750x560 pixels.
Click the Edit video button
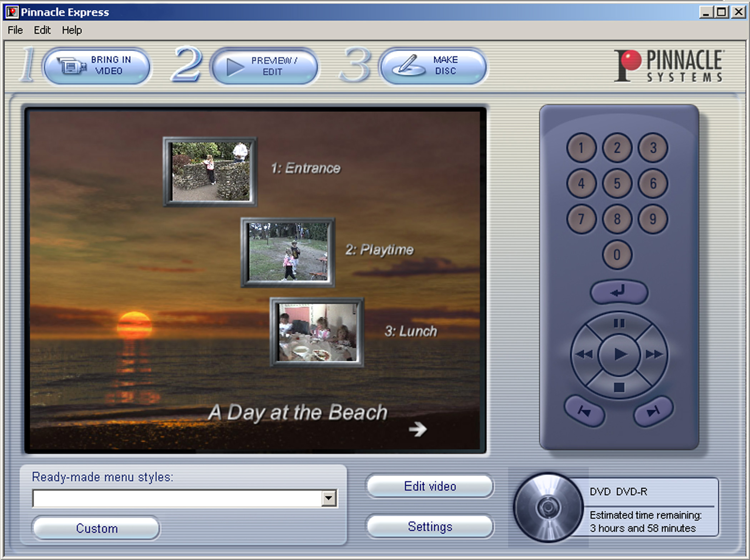[x=430, y=486]
